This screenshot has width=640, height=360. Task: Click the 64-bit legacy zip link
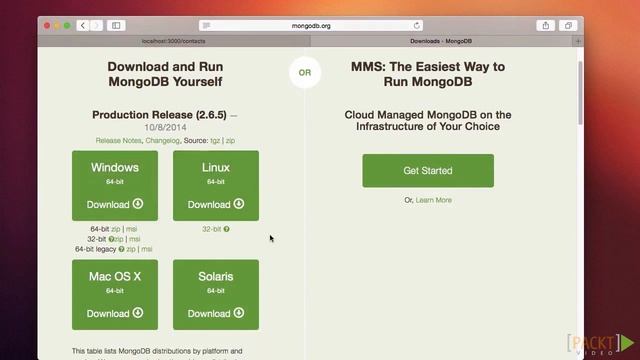click(131, 249)
